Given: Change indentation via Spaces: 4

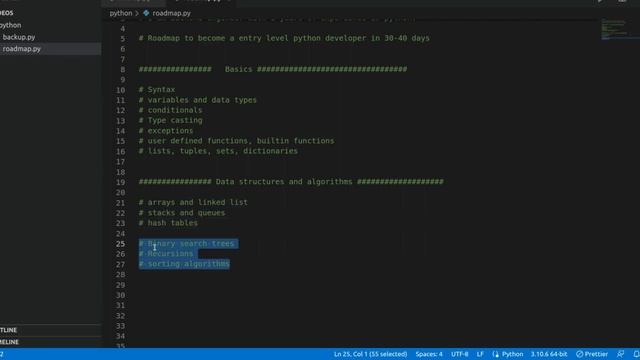Looking at the screenshot, I should pos(429,354).
